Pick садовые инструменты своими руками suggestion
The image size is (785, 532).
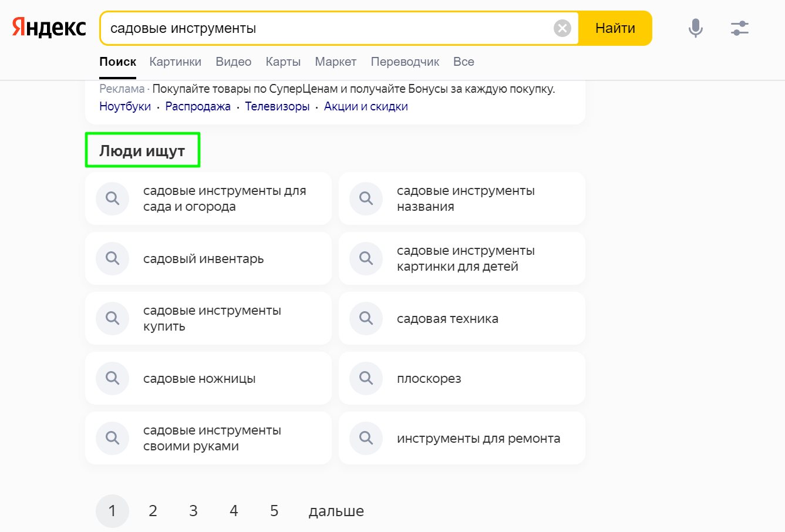tap(208, 438)
